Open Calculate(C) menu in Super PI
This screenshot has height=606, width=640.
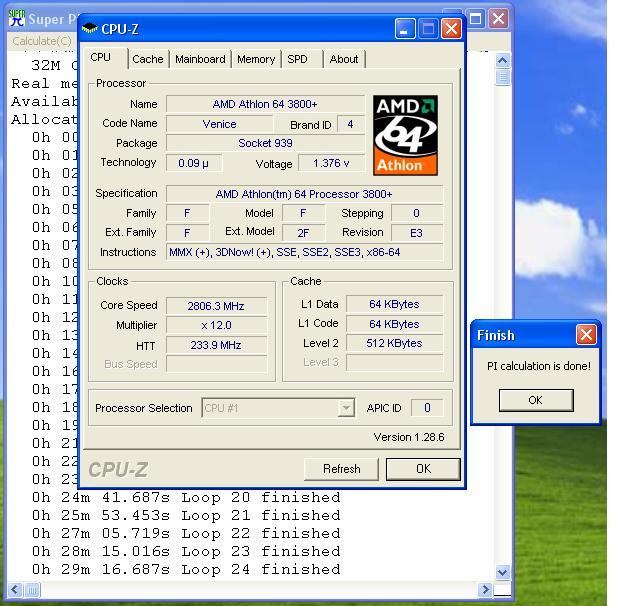(x=42, y=41)
